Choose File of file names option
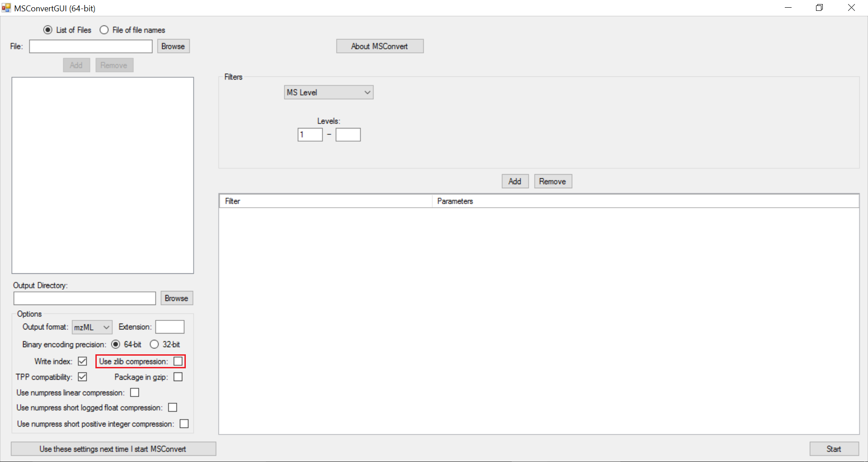 click(x=104, y=30)
